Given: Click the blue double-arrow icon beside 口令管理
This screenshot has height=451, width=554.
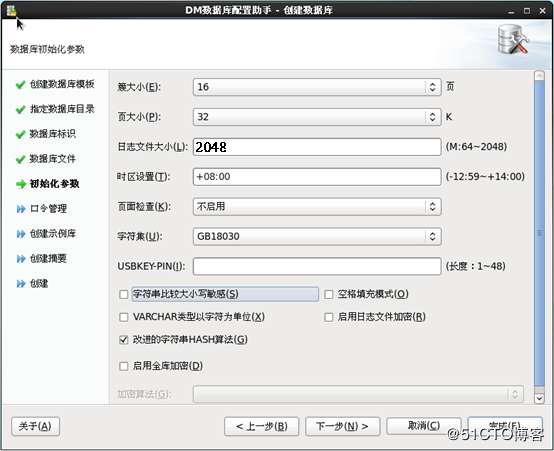Looking at the screenshot, I should (21, 209).
